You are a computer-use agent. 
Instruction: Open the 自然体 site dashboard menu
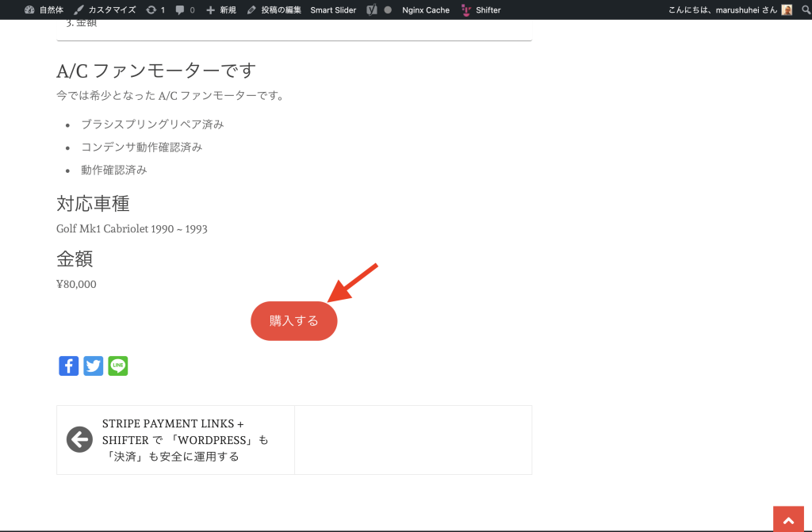pos(44,10)
